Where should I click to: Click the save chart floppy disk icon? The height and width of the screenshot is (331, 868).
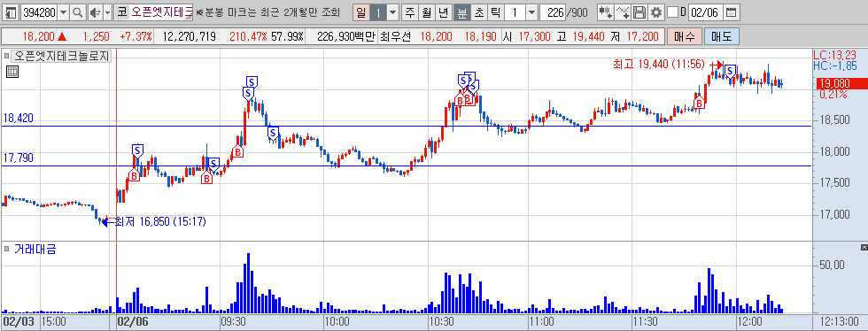tap(639, 12)
